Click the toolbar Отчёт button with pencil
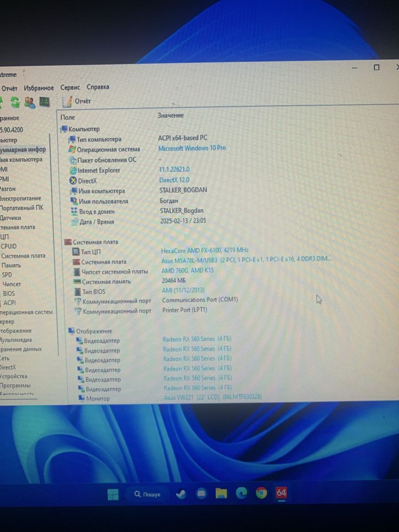 point(77,101)
